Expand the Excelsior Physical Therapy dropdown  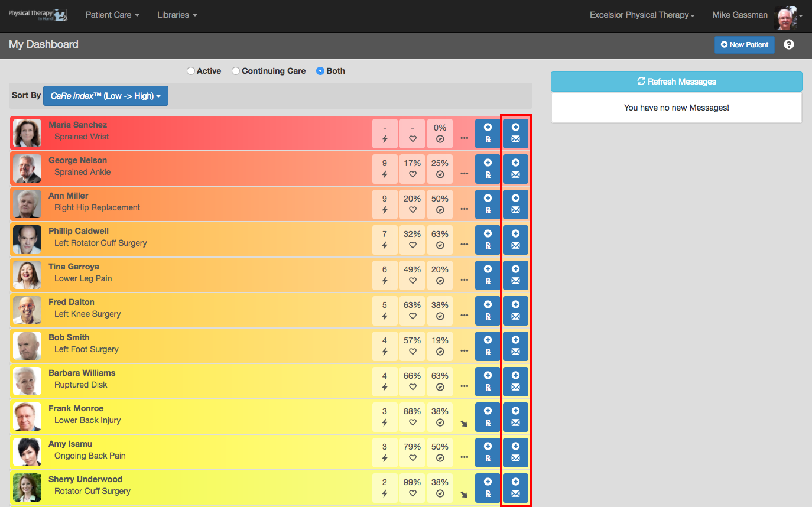(642, 15)
